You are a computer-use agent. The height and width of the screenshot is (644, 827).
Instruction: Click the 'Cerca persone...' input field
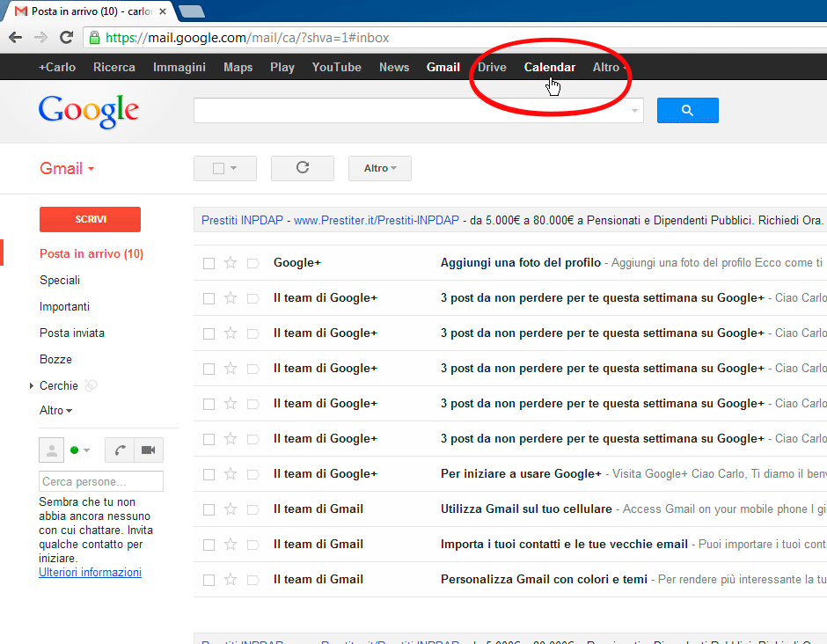click(x=101, y=481)
